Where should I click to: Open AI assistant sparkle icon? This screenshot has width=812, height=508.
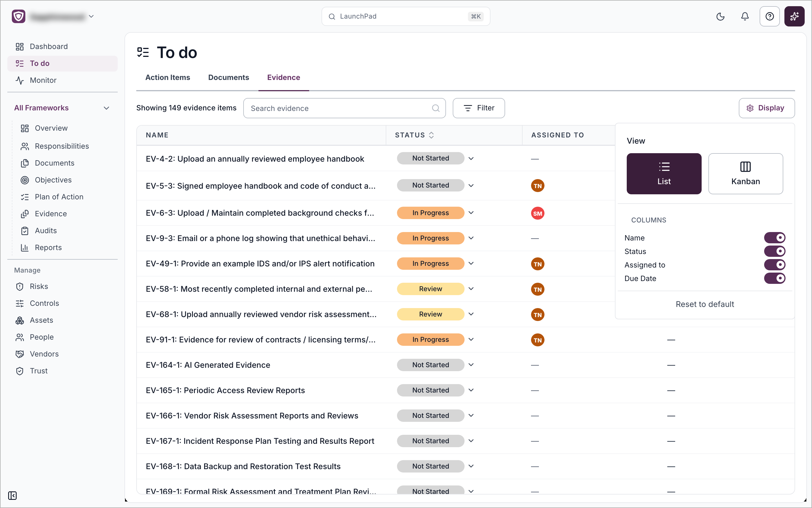click(794, 16)
